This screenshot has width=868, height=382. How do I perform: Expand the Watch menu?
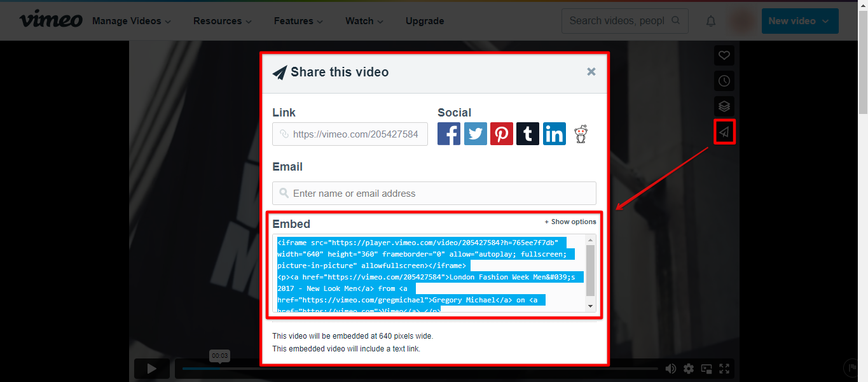click(364, 21)
